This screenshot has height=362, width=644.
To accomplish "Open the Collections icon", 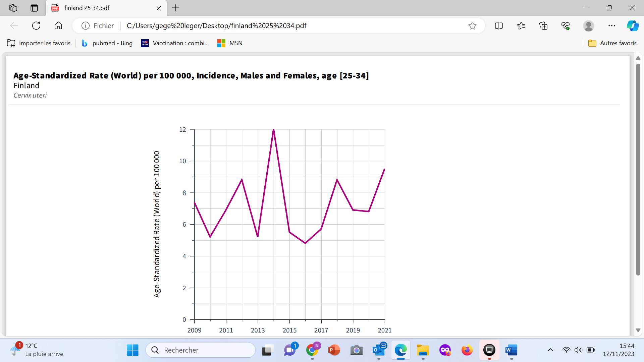I will pos(543,26).
